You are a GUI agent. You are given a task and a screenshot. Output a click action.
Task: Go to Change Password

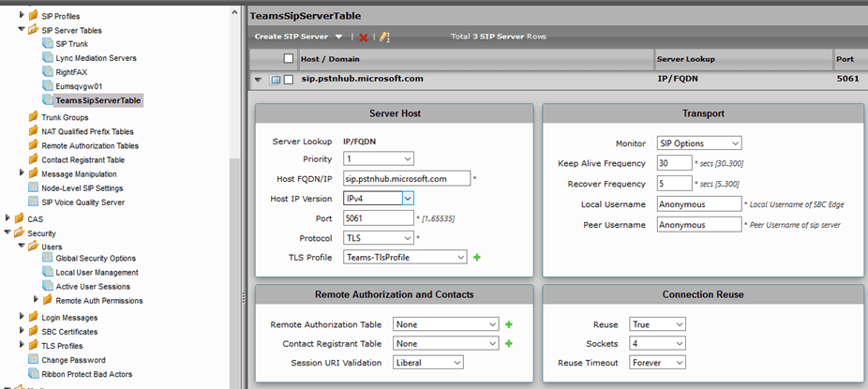[72, 360]
